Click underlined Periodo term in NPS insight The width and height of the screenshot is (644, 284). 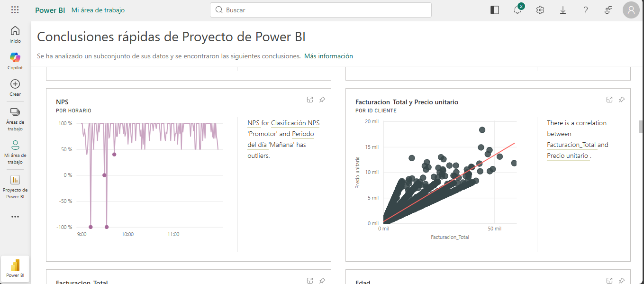pos(303,134)
